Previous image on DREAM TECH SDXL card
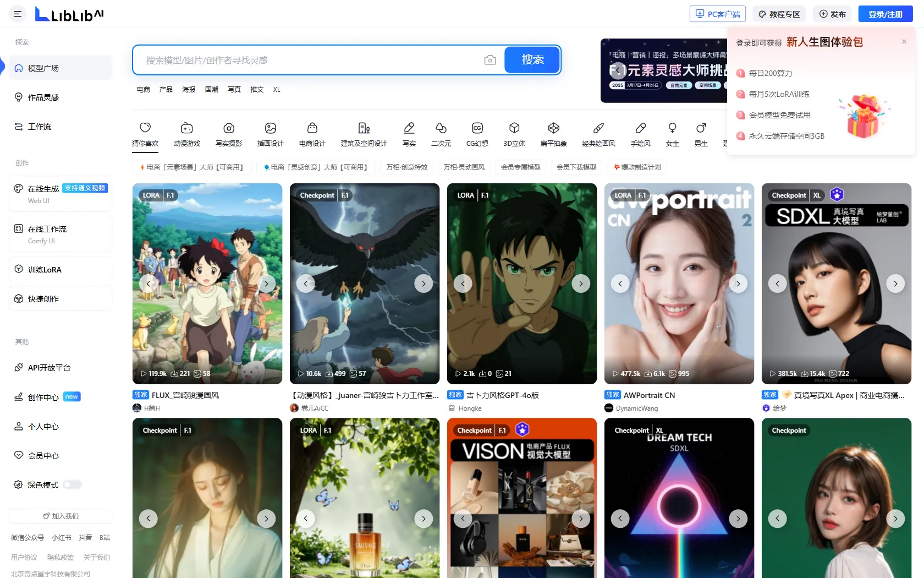 620,519
